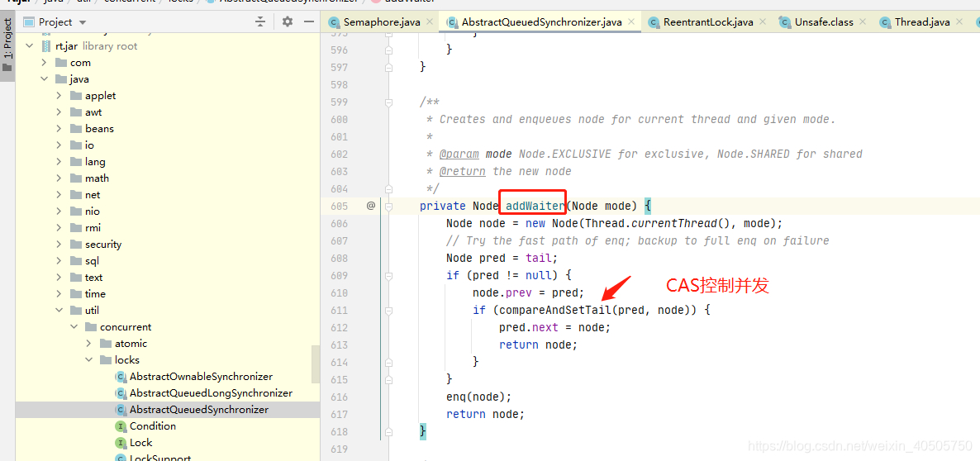Click the addWaiter method name
Screen dimensions: 980x461
tap(535, 206)
